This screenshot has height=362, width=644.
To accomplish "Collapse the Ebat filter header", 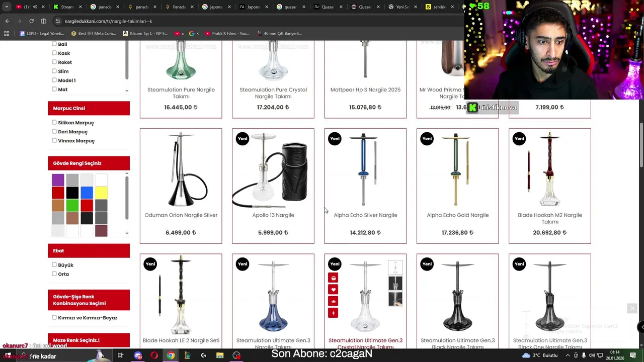I will (x=89, y=250).
